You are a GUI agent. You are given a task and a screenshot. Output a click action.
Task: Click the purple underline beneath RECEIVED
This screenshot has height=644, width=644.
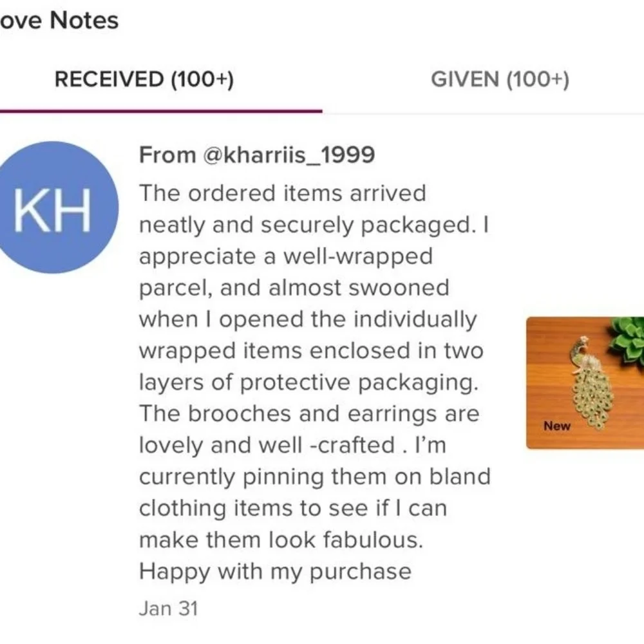click(x=161, y=111)
